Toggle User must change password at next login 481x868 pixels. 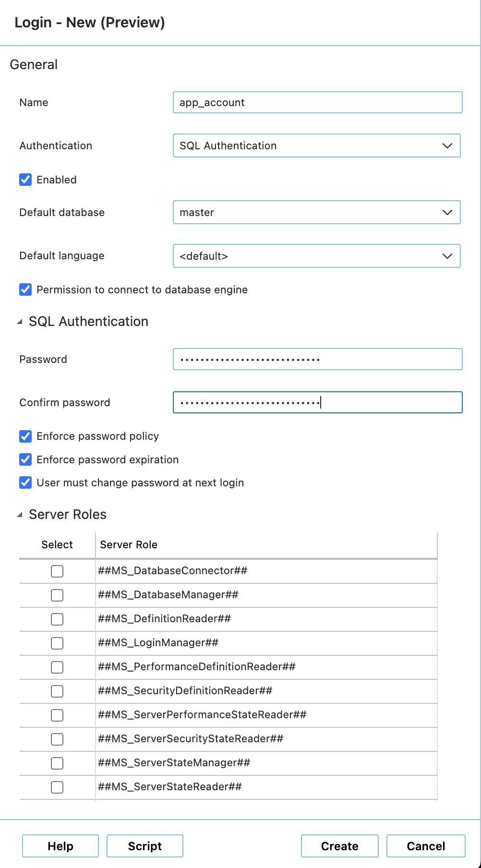25,482
